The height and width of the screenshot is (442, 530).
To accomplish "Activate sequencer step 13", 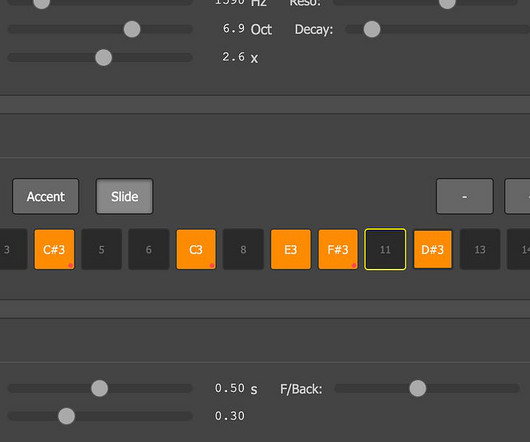I will pos(480,249).
